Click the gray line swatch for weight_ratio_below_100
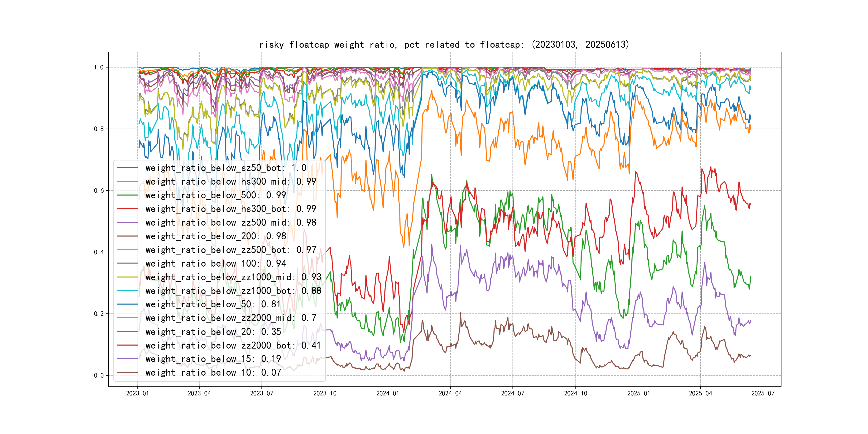Screen dimensions: 868x434 (x=128, y=264)
